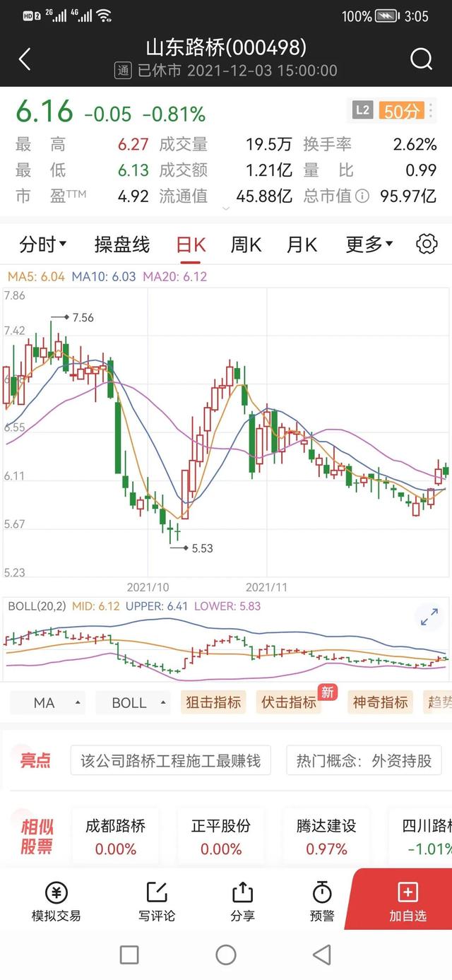Open 模拟交易 simulated trading
Viewport: 452px width, 980px height.
coord(56,903)
